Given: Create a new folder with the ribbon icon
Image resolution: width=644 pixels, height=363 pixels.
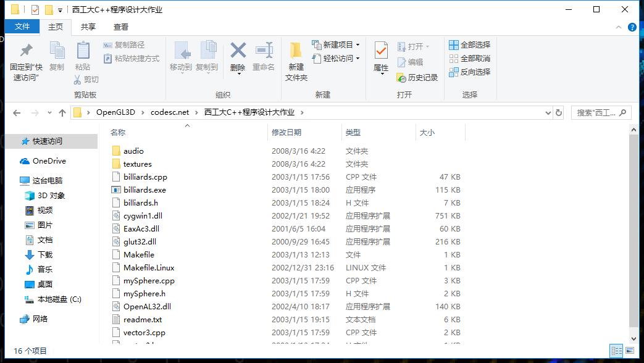Looking at the screenshot, I should (x=296, y=59).
